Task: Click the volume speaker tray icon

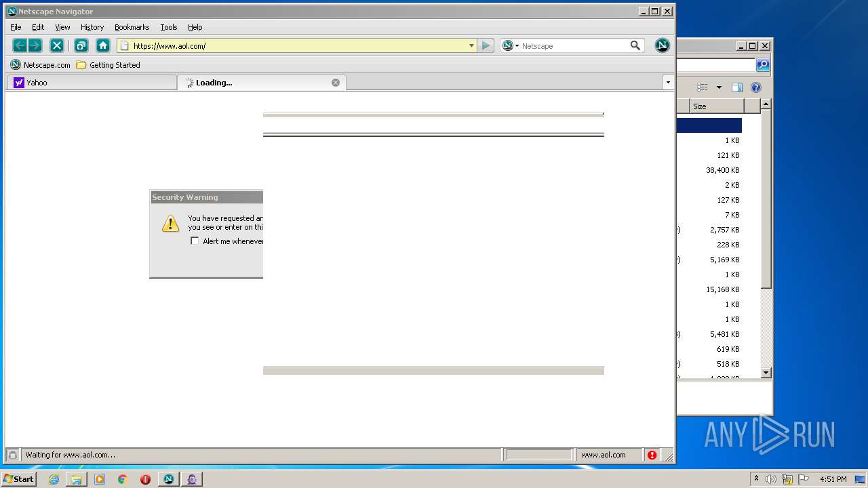Action: [771, 479]
